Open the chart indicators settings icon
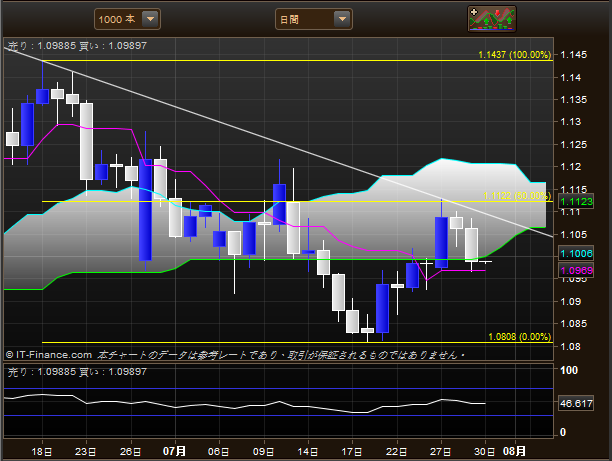This screenshot has width=612, height=461. (492, 19)
